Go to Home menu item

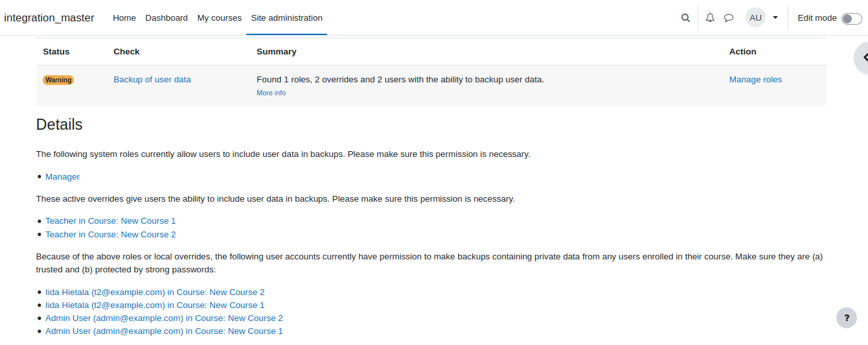(x=124, y=18)
